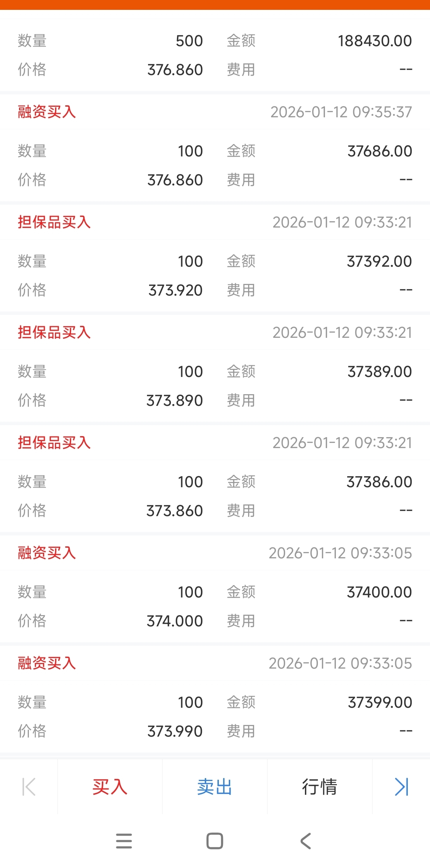430x868 pixels.
Task: Tap the 373.990 price value
Action: [175, 731]
